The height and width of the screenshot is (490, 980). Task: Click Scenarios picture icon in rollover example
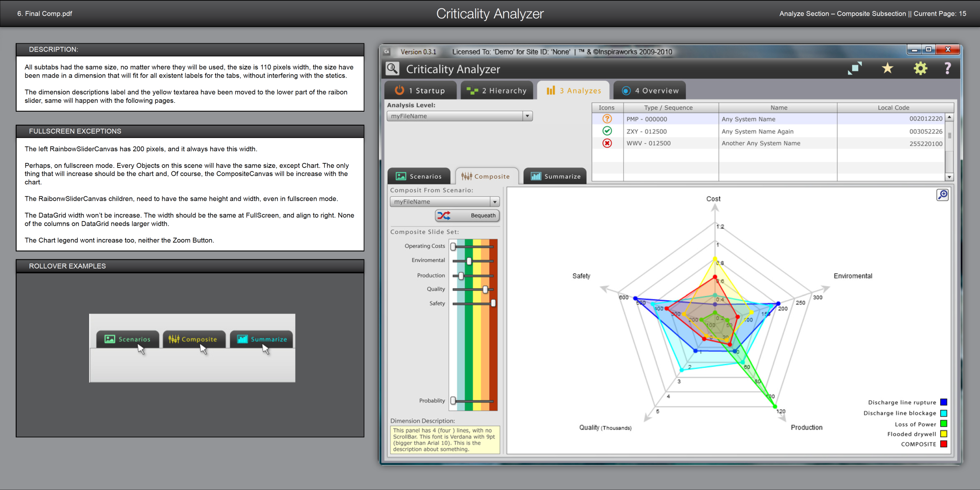coord(110,339)
